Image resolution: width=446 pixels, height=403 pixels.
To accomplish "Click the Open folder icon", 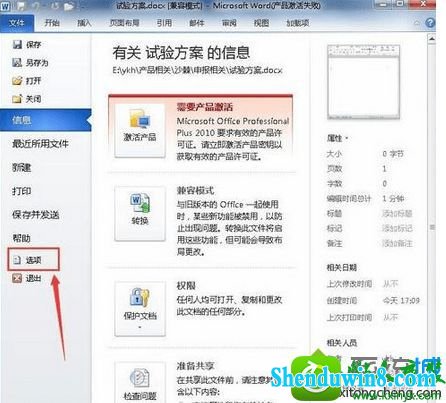I will [x=17, y=80].
